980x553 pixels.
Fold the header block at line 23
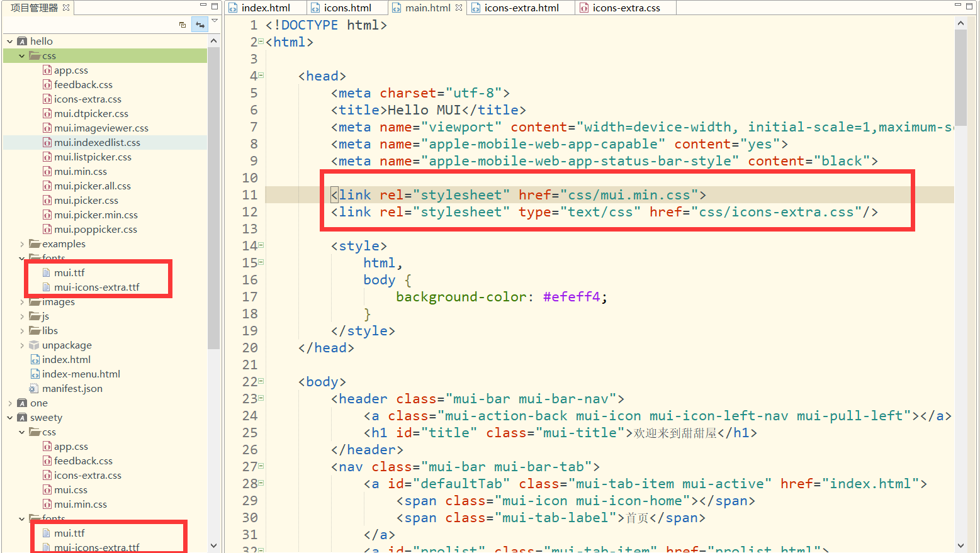[261, 398]
